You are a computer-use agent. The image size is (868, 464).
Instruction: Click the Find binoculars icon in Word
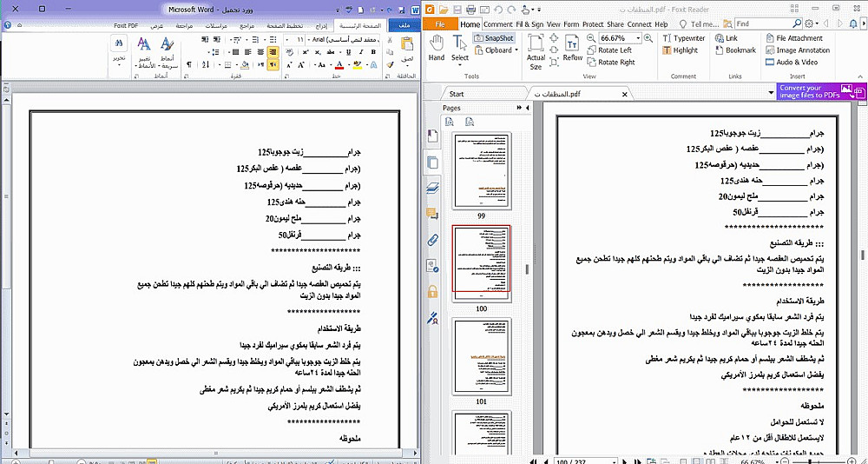[x=119, y=44]
